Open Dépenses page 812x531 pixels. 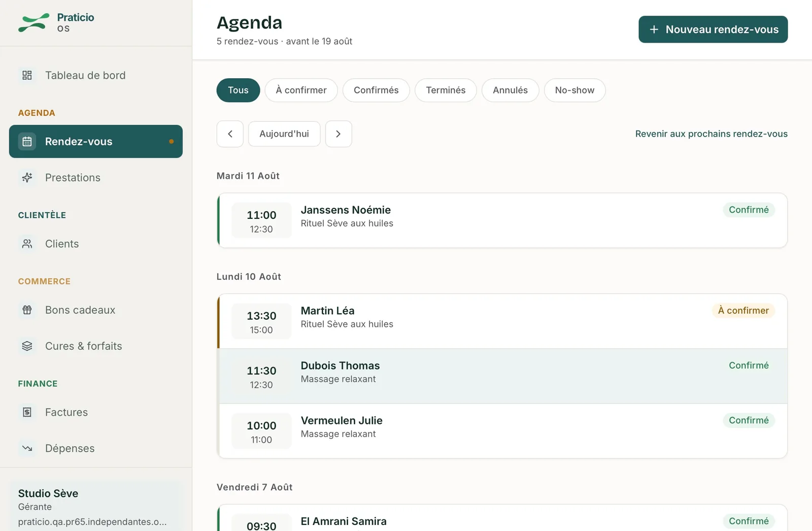96,448
